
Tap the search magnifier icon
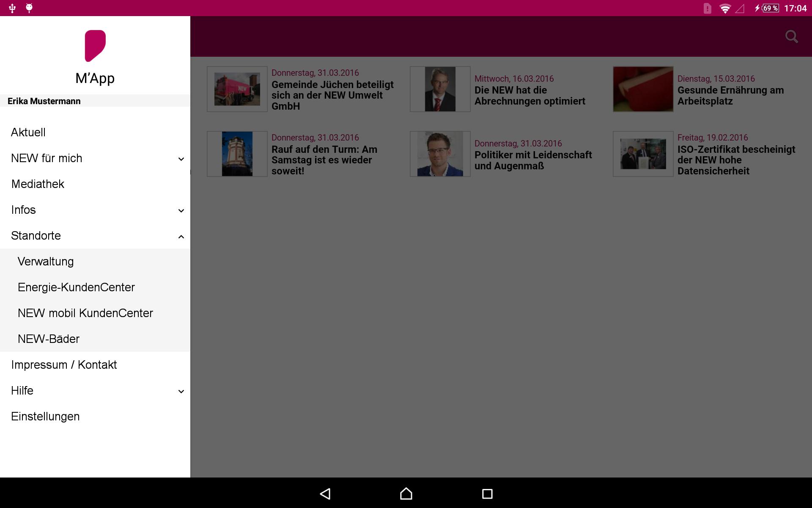coord(791,37)
